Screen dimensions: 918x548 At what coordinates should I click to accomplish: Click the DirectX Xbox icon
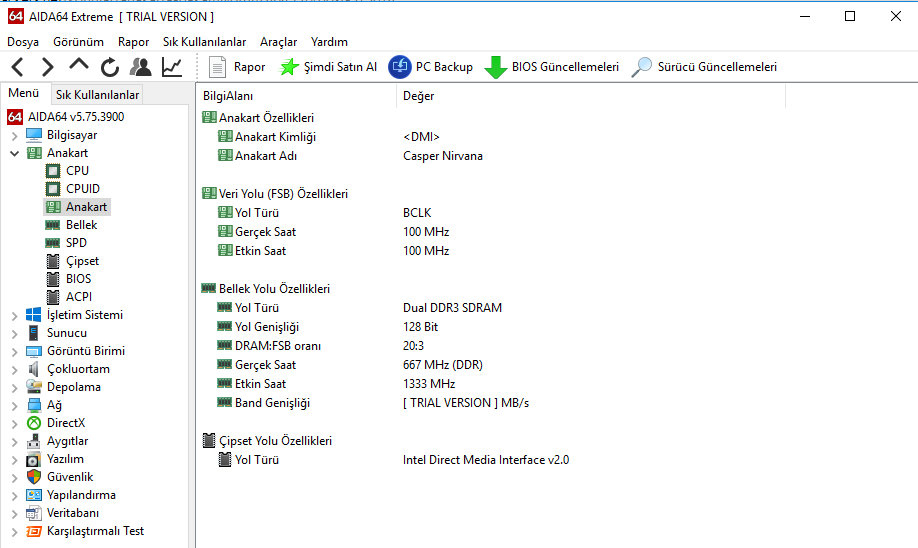34,423
